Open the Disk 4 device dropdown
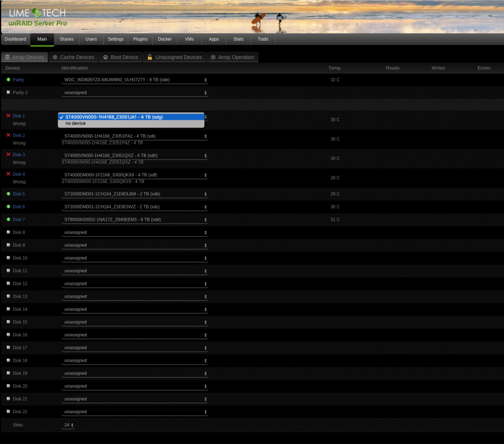The height and width of the screenshot is (444, 504). point(134,175)
